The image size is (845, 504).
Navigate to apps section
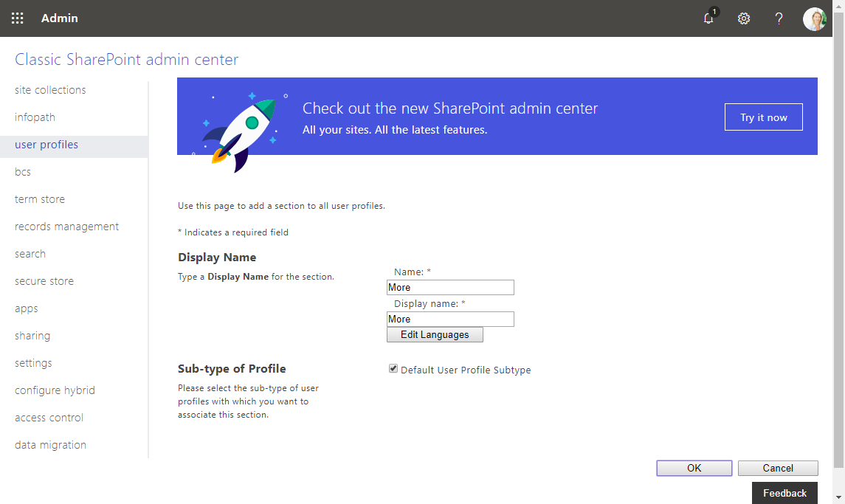click(x=27, y=309)
